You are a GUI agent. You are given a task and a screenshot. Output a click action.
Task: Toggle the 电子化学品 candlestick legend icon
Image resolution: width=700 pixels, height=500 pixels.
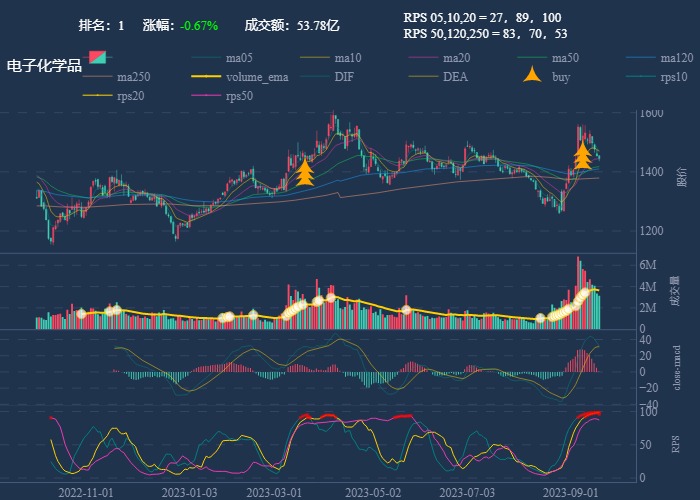(96, 58)
